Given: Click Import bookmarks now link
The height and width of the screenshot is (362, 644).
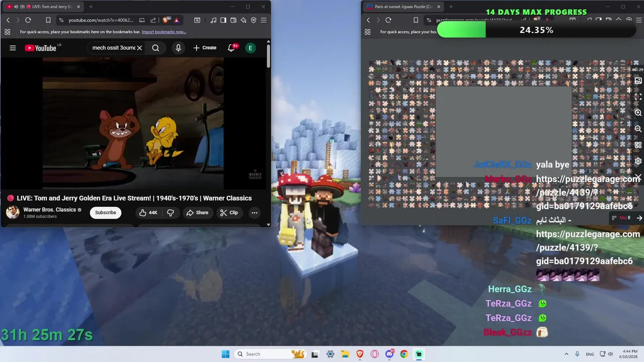Looking at the screenshot, I should pos(164,32).
